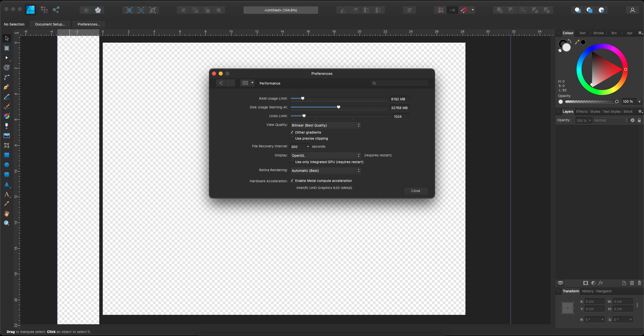
Task: Toggle the red-centred grid toolbar button
Action: click(x=441, y=10)
